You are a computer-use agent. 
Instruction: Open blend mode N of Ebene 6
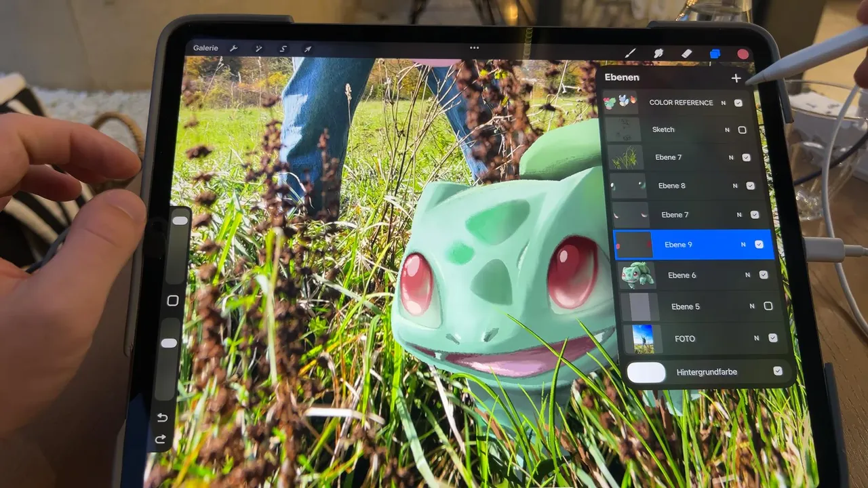coord(748,275)
